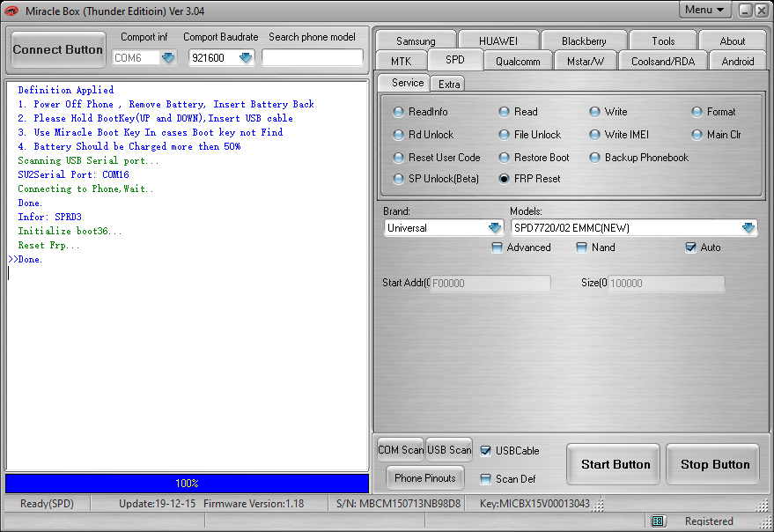Switch to the Coolsand/RDA tab

pos(663,62)
